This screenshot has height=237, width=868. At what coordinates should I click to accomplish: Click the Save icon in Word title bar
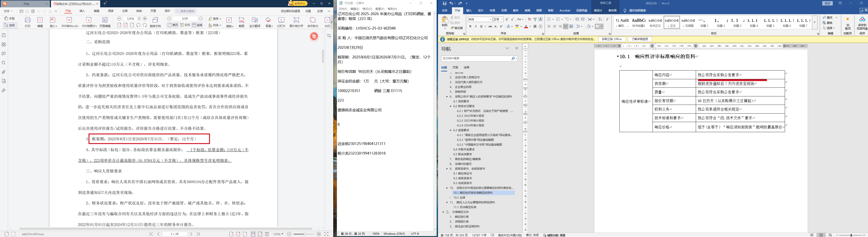coord(444,3)
